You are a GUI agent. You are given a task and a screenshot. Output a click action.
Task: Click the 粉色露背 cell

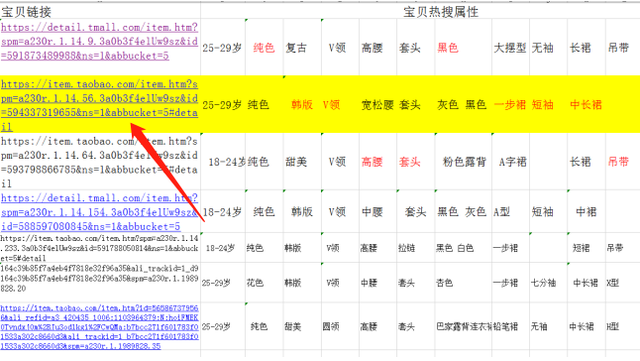pos(464,162)
